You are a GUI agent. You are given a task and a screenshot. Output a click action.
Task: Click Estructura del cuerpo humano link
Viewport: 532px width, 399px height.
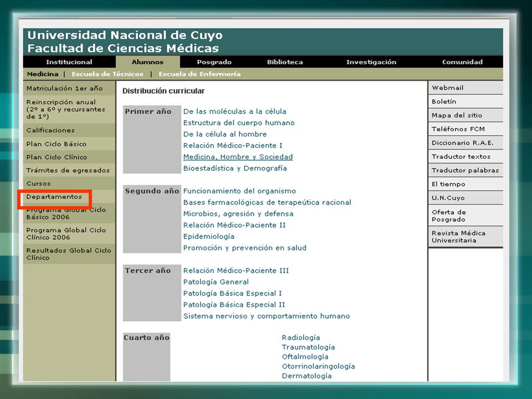239,123
